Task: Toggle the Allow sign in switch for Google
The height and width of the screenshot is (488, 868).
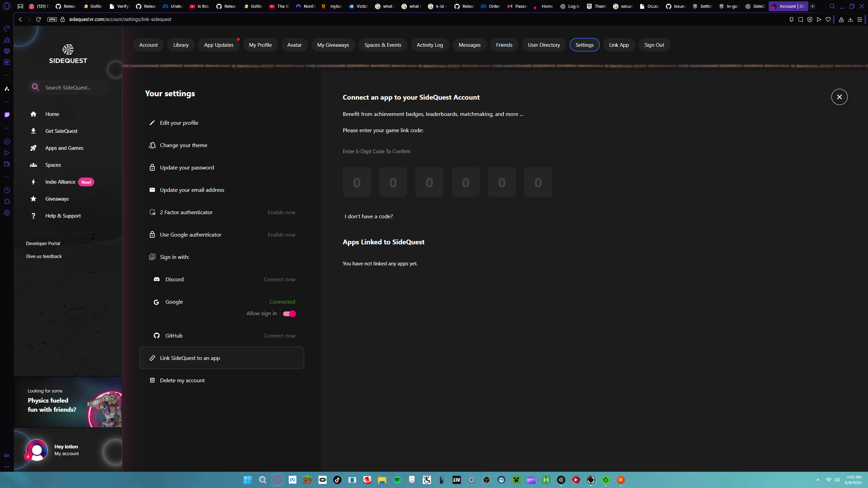Action: coord(290,314)
